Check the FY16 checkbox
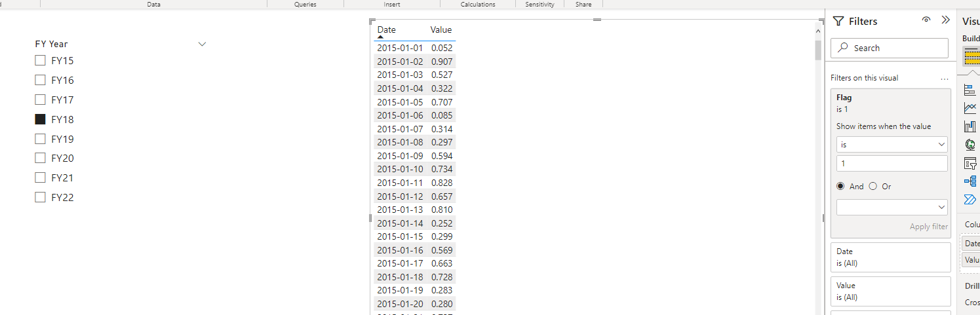This screenshot has width=980, height=315. tap(40, 80)
